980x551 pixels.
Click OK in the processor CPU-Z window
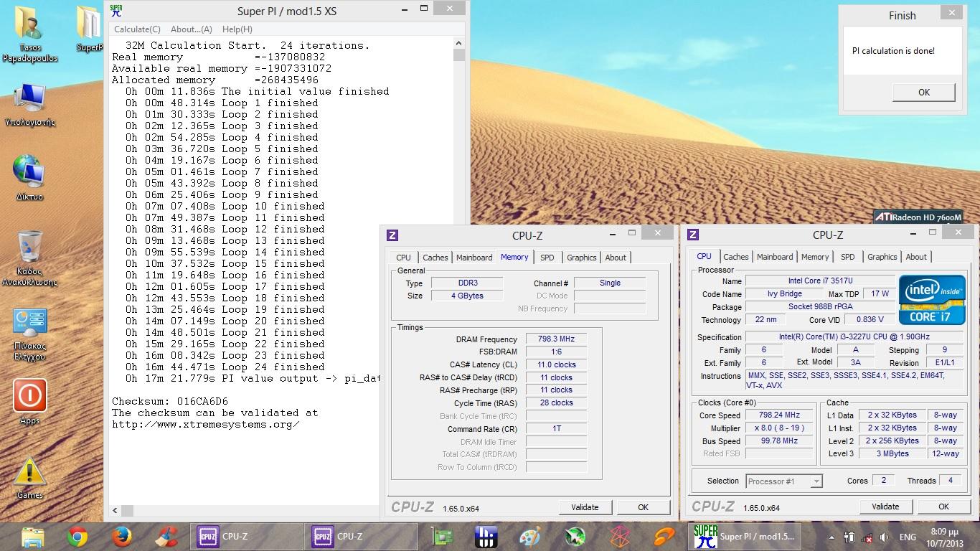(x=943, y=507)
